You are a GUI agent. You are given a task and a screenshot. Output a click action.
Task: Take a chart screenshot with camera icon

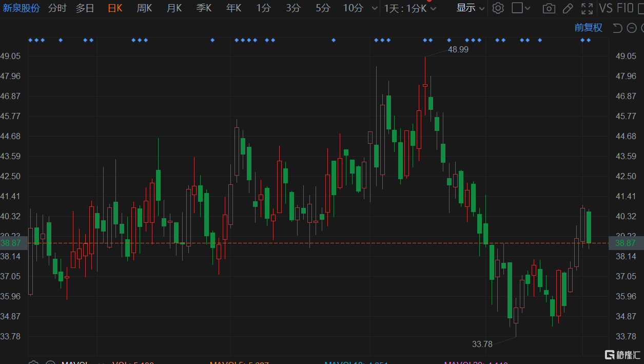549,8
